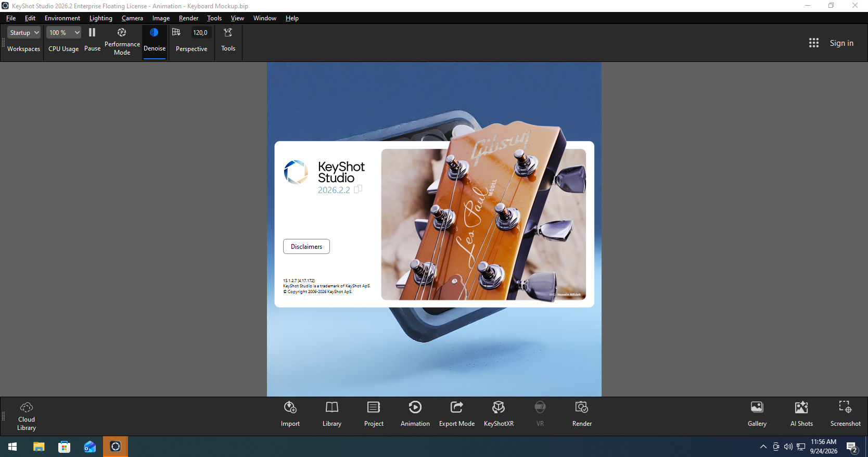Open the Library panel

[x=332, y=414]
